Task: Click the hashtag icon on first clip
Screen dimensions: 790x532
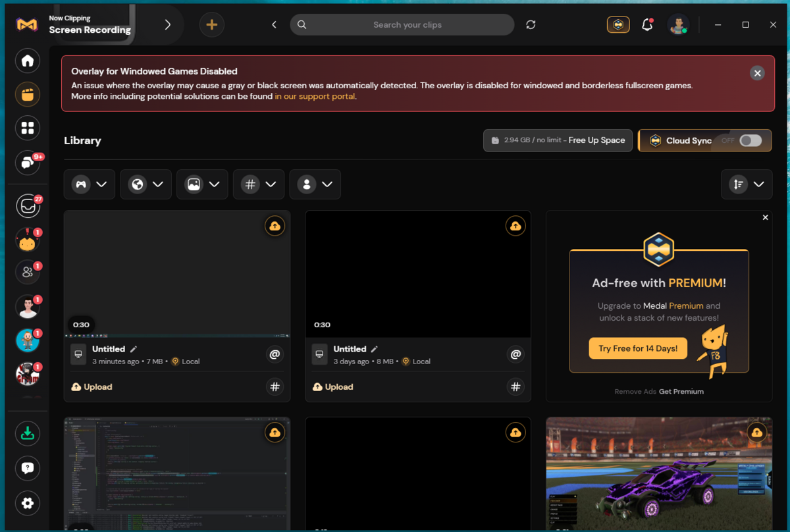Action: tap(275, 387)
